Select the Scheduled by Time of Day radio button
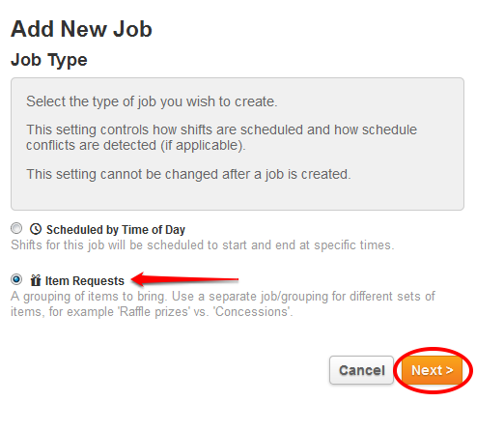Viewport: 504px width, 431px height. pos(16,228)
